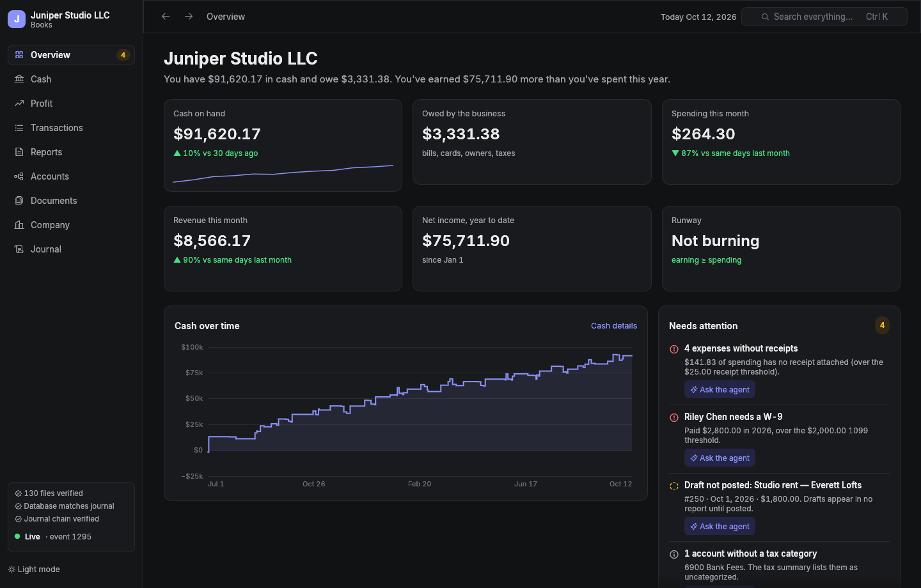
Task: Click the Overview grid icon in sidebar
Action: [19, 55]
